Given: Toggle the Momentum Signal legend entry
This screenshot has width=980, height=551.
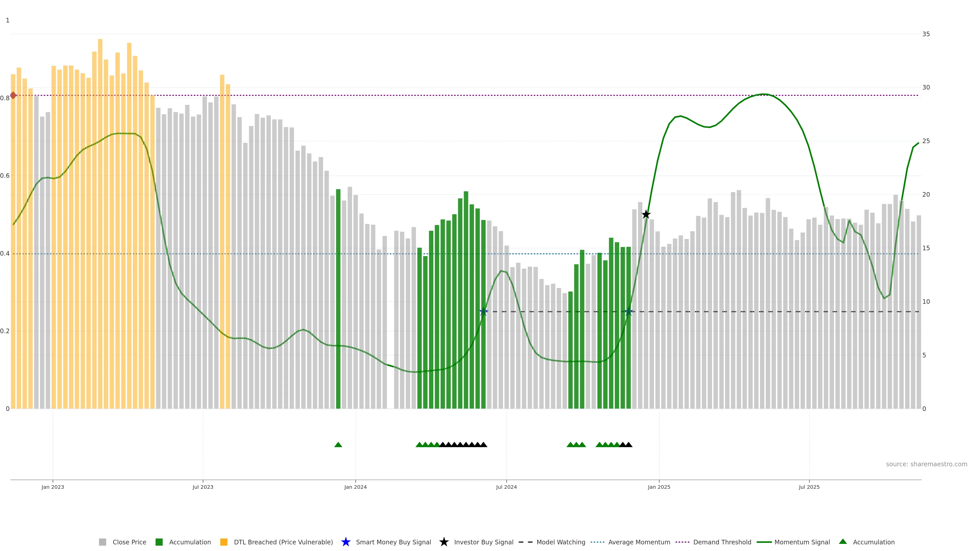Looking at the screenshot, I should [802, 542].
